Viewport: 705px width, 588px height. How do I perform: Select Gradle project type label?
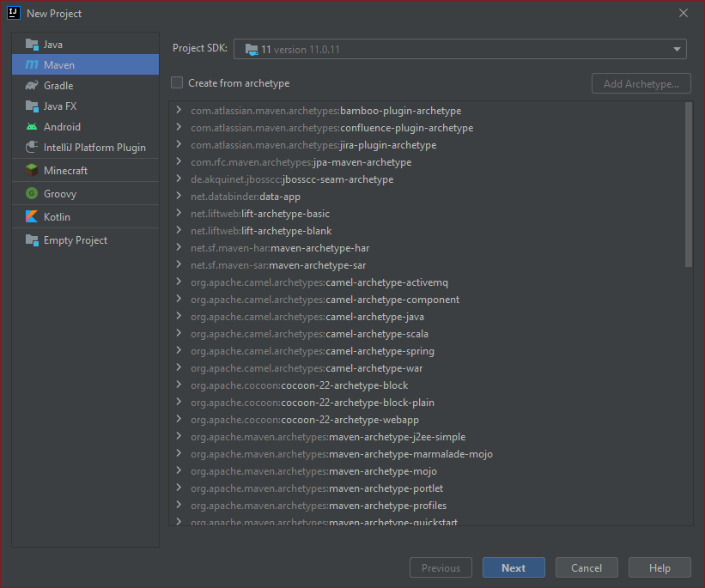[x=58, y=86]
